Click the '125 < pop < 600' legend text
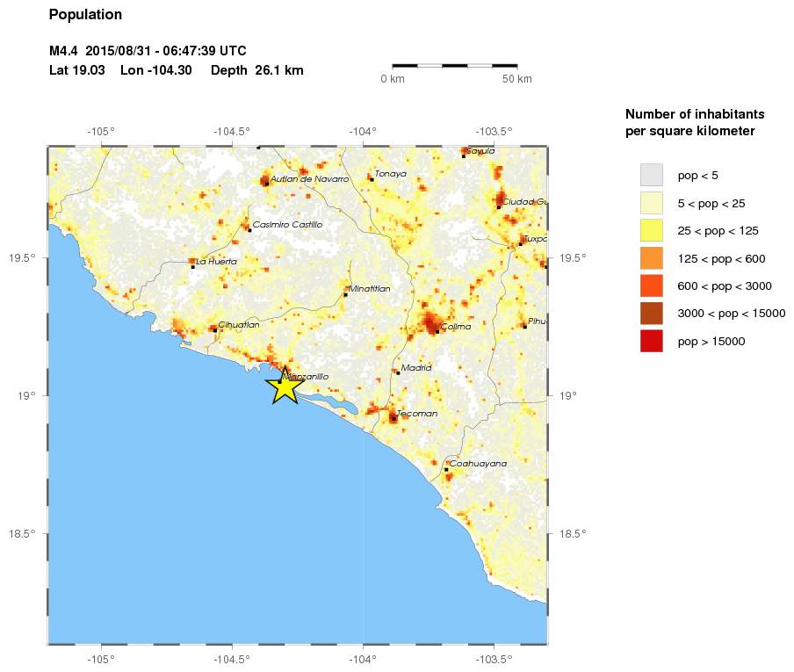 pos(722,259)
